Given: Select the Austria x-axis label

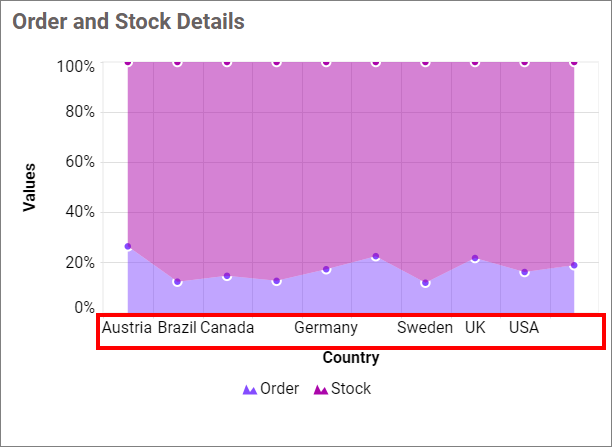Looking at the screenshot, I should click(127, 327).
